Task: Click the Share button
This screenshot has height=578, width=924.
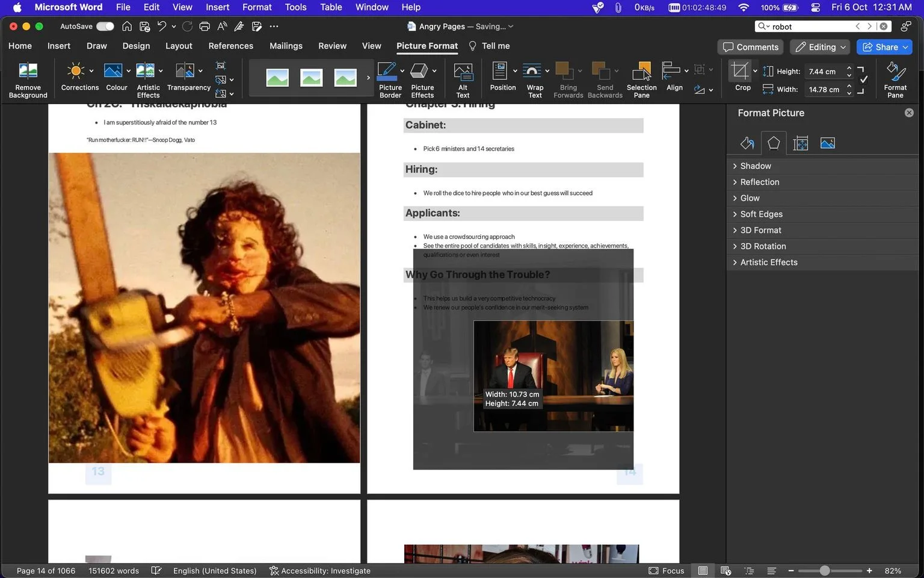Action: click(x=884, y=47)
